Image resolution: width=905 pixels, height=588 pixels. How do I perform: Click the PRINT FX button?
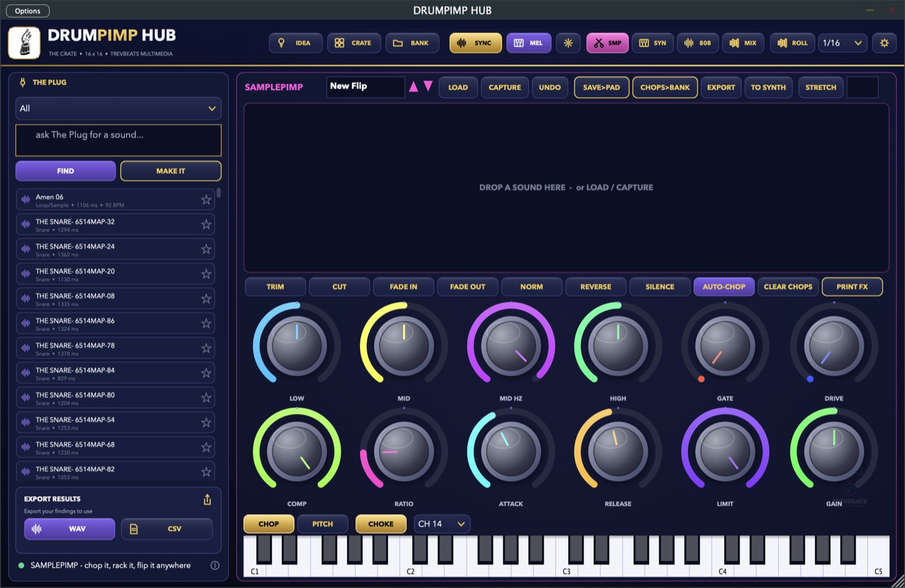pos(852,287)
